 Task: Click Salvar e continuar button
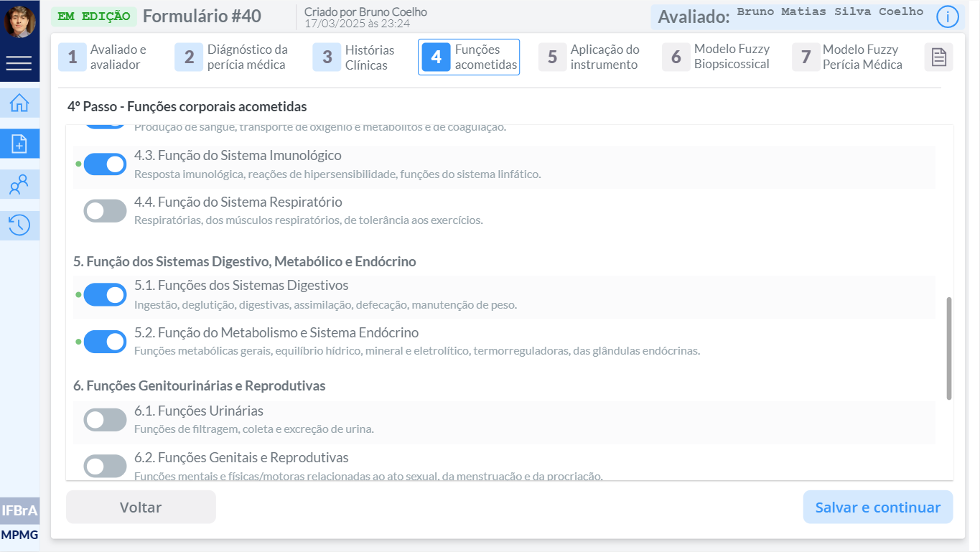pos(877,507)
